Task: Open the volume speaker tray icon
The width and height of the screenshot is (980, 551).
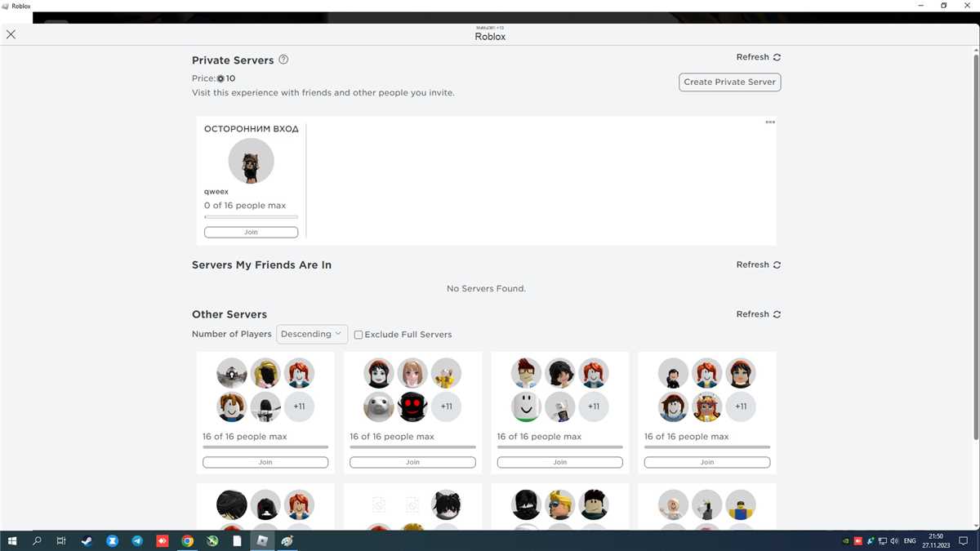Action: click(x=895, y=540)
